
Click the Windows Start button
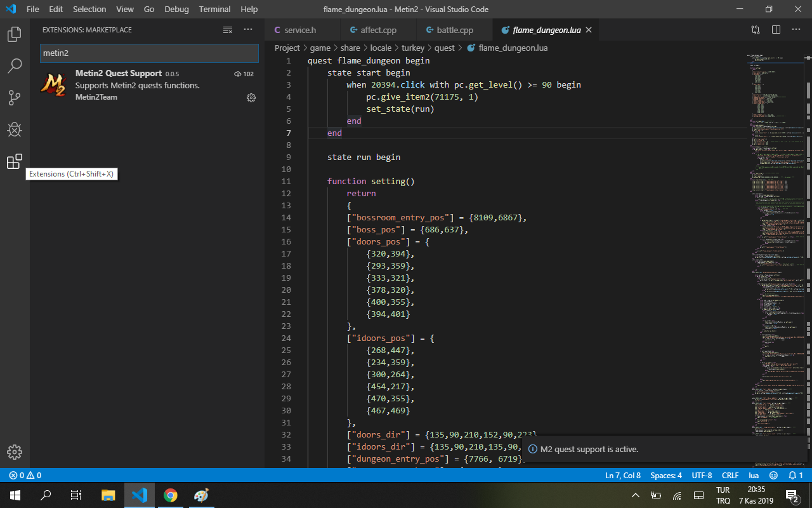coord(15,495)
